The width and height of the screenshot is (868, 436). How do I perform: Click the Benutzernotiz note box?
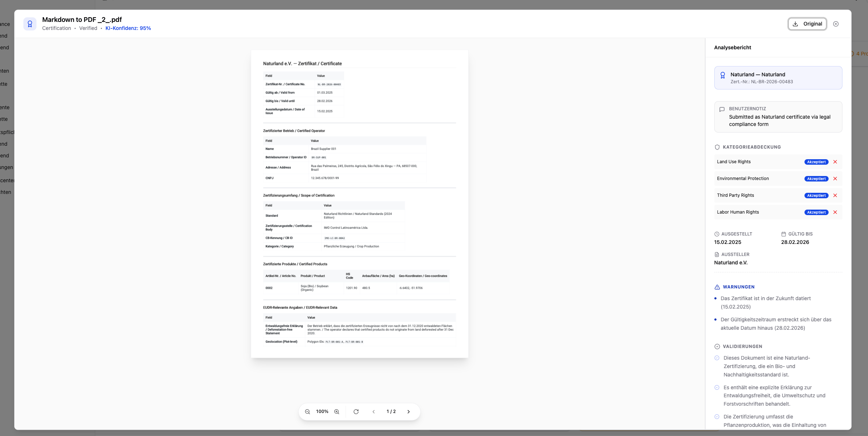coord(778,117)
